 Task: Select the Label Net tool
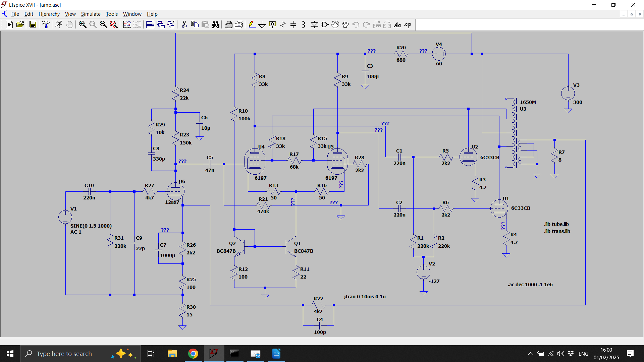click(273, 24)
